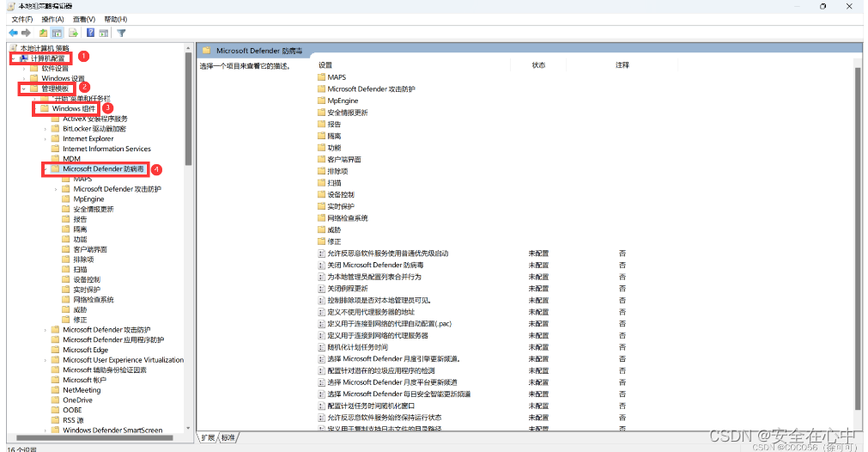Toggle the show/hide console tree icon

pyautogui.click(x=57, y=34)
